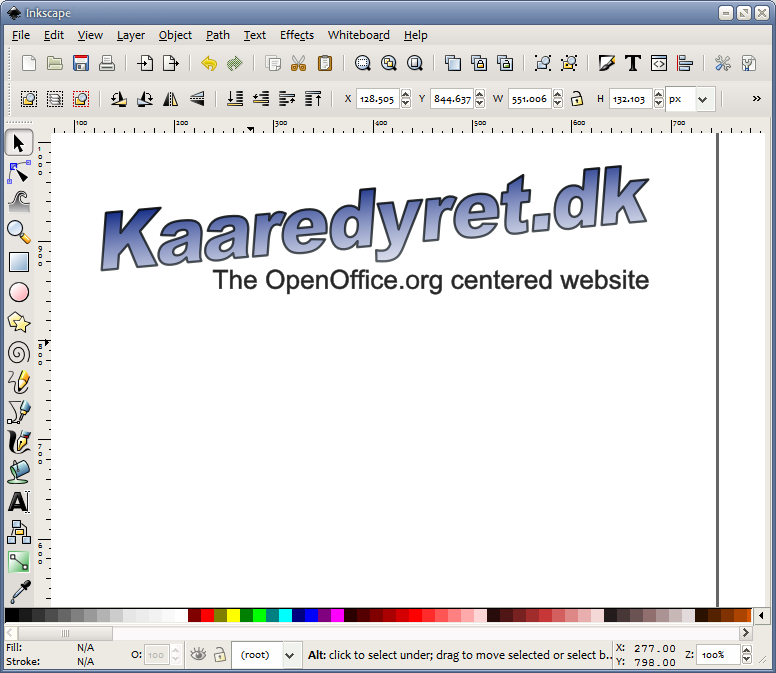Toggle current layer lock
Screen dimensions: 776x673
[x=219, y=654]
